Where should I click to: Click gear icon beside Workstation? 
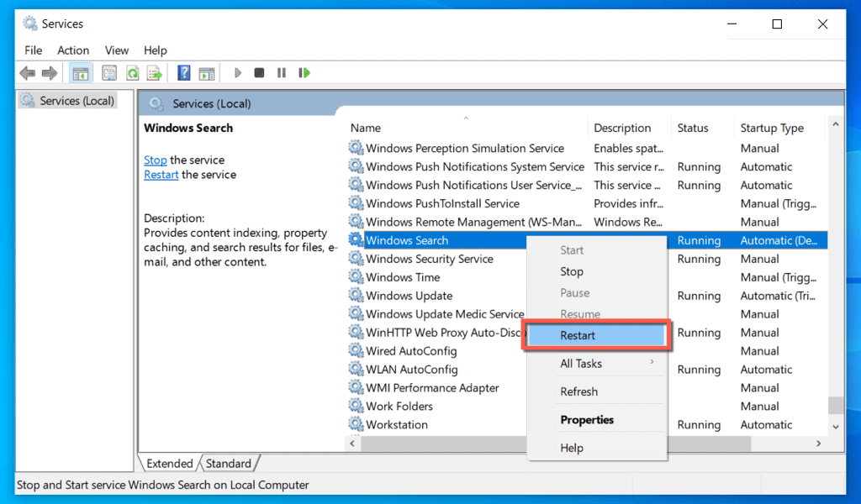click(356, 424)
